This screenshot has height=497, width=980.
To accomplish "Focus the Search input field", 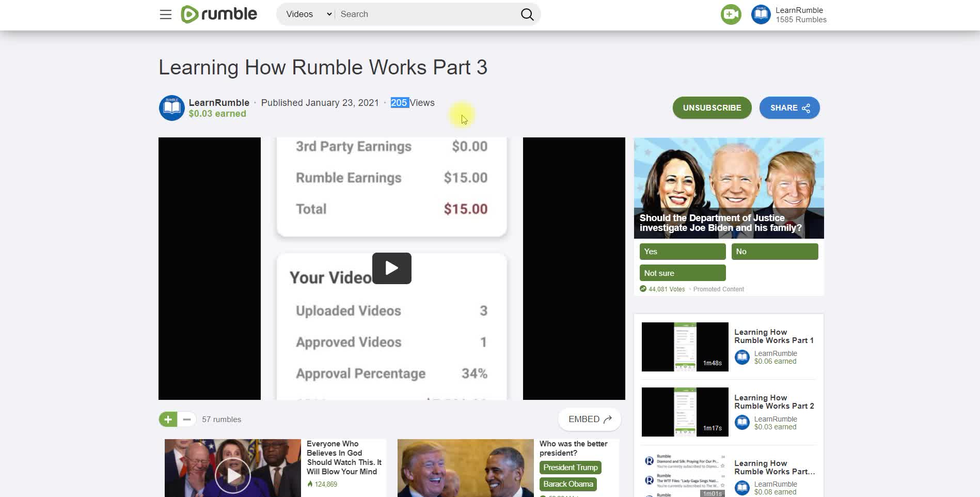I will click(x=426, y=14).
